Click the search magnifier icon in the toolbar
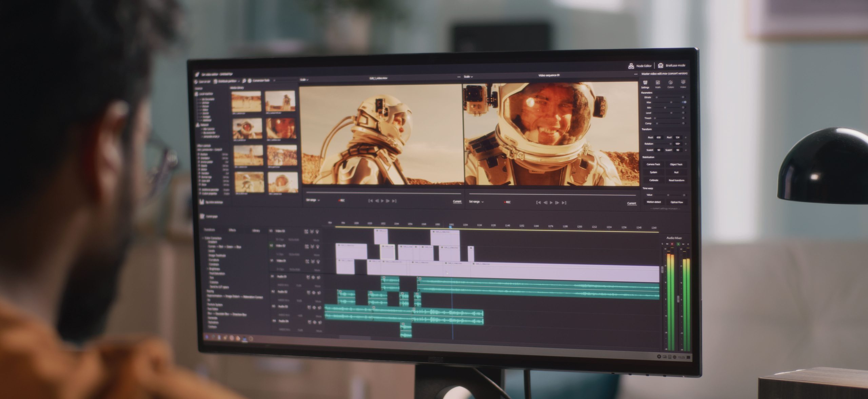868x399 pixels. pyautogui.click(x=244, y=81)
